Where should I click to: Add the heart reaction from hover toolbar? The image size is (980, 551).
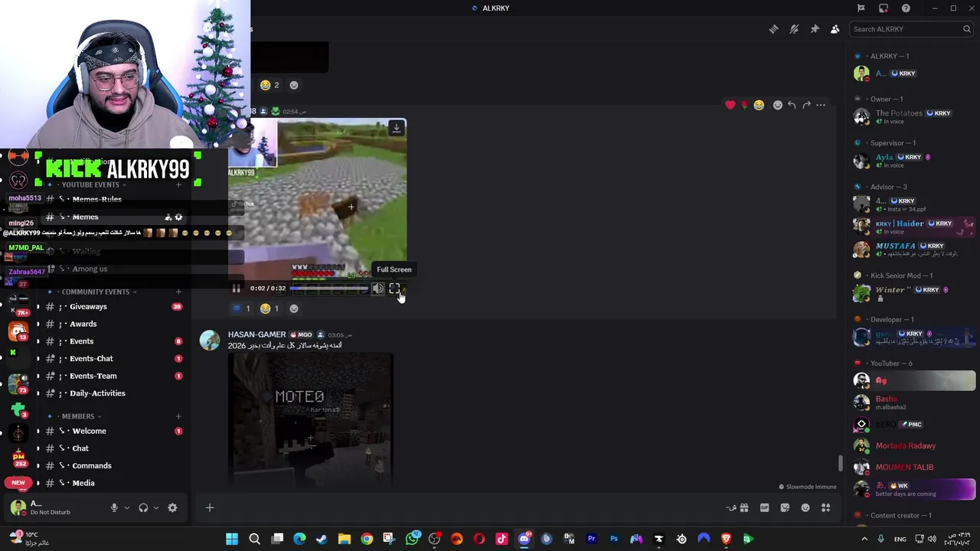[x=730, y=105]
